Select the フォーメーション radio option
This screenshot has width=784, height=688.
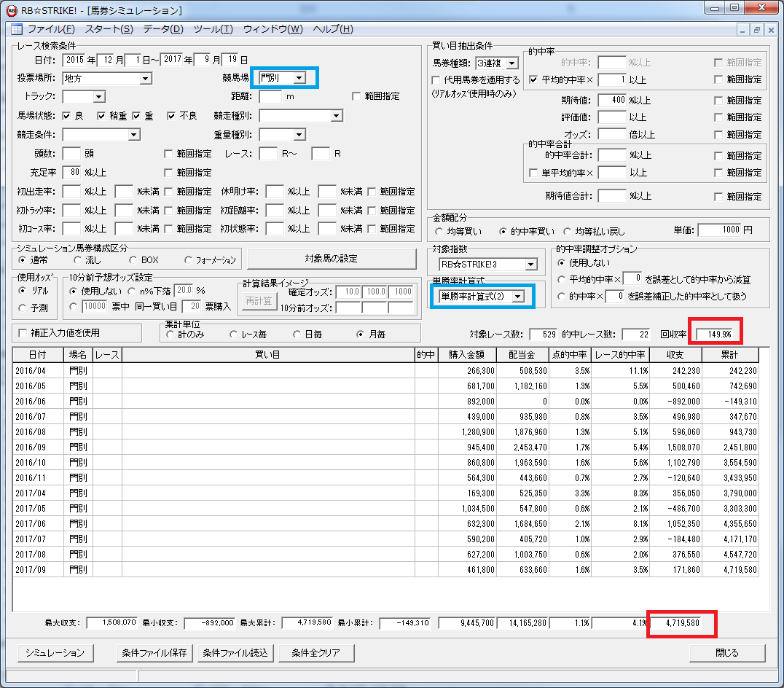tap(188, 260)
